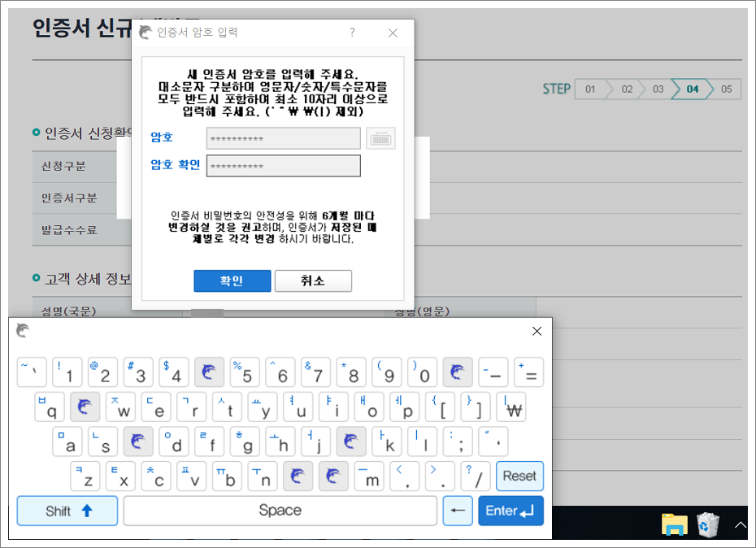Tap the q key
This screenshot has height=548, width=756.
coord(50,407)
